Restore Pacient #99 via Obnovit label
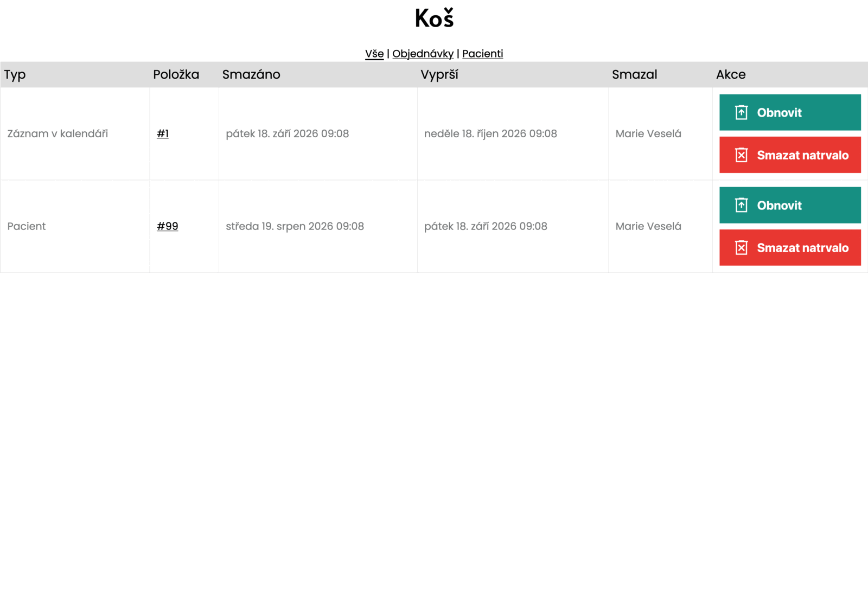This screenshot has width=868, height=594. pyautogui.click(x=779, y=206)
